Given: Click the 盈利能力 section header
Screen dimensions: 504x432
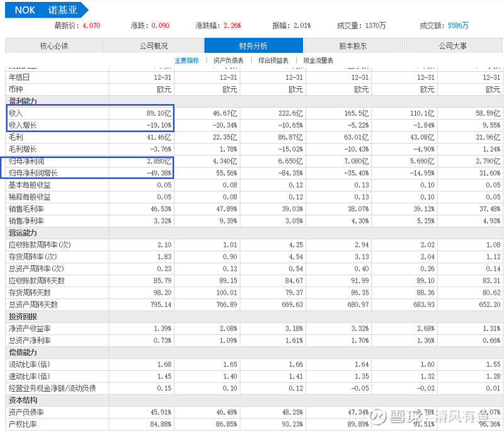Looking at the screenshot, I should pos(23,101).
